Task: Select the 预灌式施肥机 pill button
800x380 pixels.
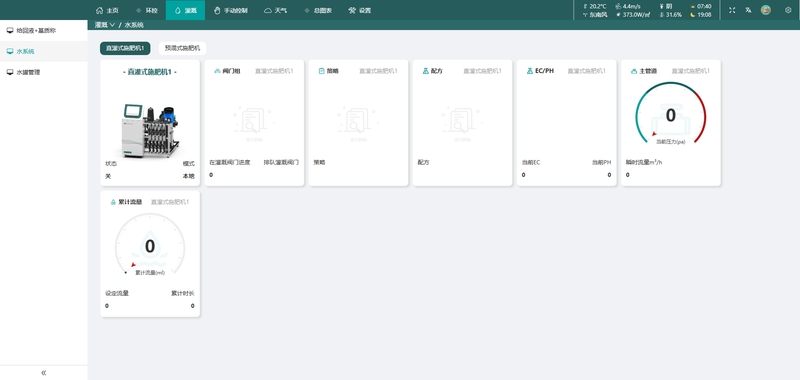Action: click(x=182, y=48)
